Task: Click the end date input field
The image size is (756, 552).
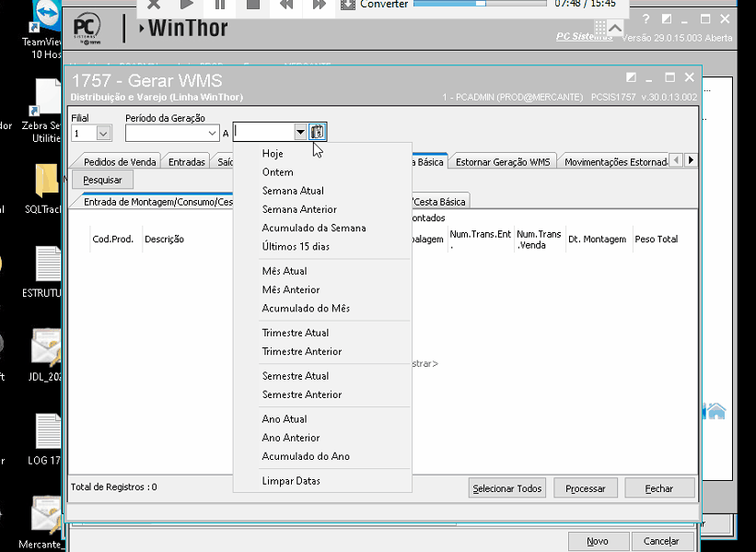Action: [x=263, y=132]
